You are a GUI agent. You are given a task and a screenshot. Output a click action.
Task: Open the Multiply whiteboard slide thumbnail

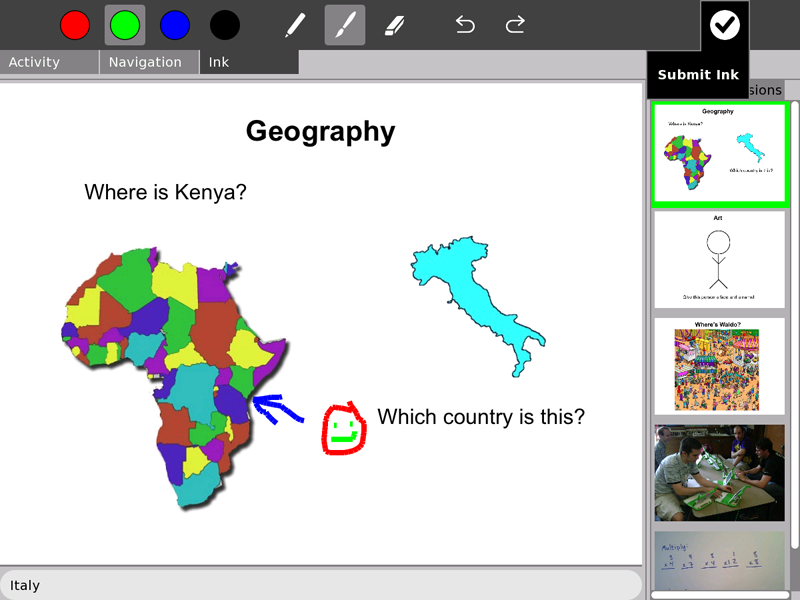pyautogui.click(x=720, y=561)
